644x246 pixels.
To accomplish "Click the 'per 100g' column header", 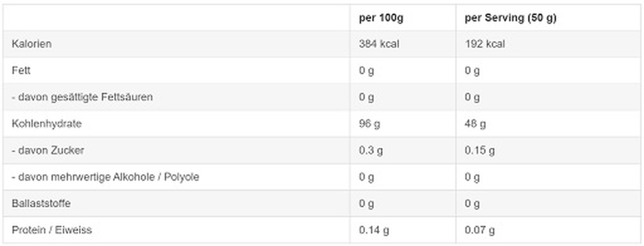I will click(x=381, y=18).
